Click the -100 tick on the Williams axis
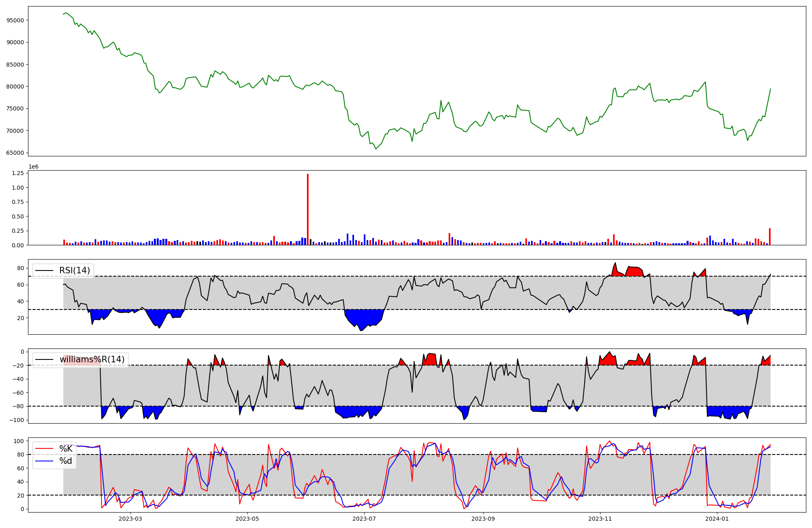Screen dimensions: 812x528 (17, 420)
